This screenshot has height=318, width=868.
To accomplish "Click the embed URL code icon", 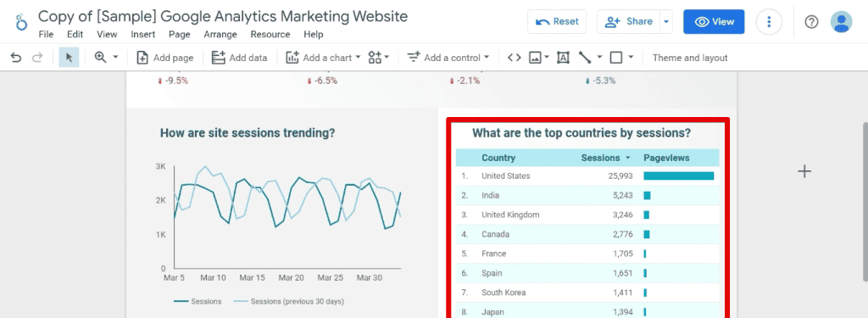I will coord(515,58).
